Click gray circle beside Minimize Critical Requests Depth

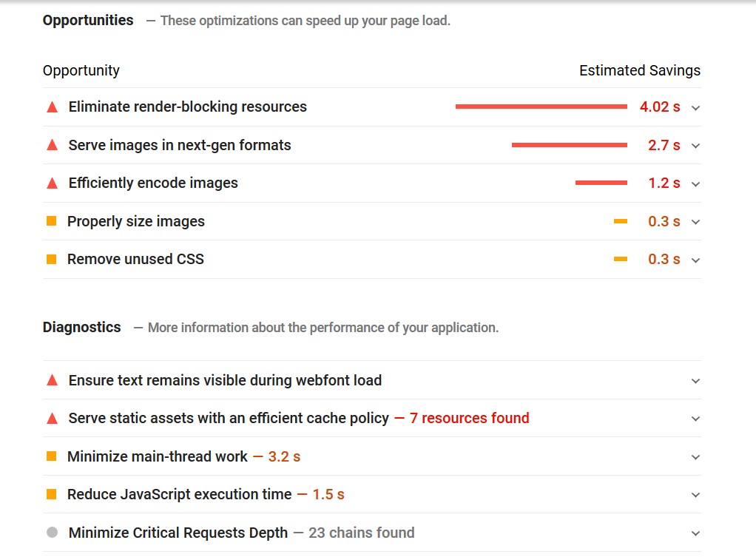click(x=52, y=533)
